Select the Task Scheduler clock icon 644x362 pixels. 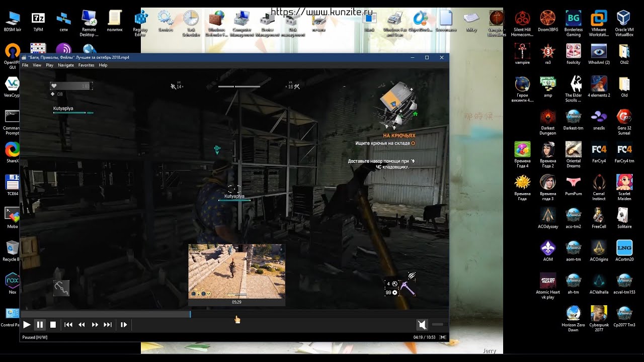coord(191,24)
